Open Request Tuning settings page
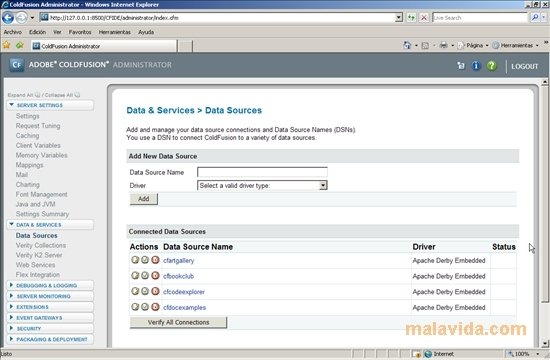550x360 pixels. pyautogui.click(x=38, y=126)
